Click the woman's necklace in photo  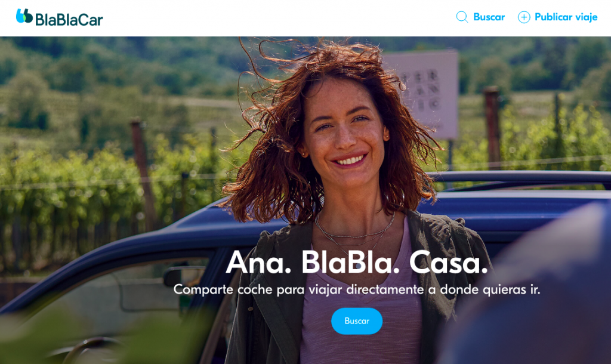pyautogui.click(x=353, y=233)
